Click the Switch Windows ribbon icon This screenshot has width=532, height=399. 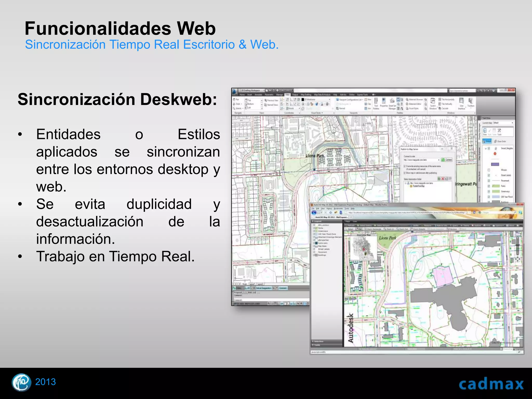point(433,103)
